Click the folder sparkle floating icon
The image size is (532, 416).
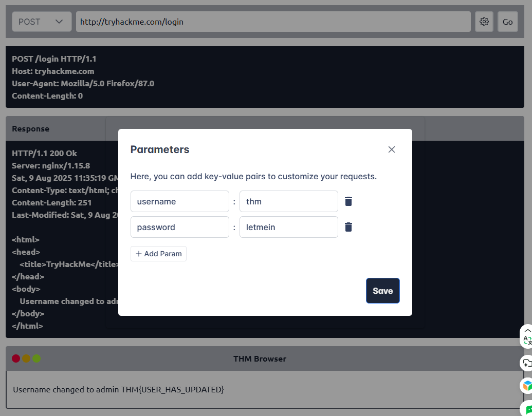[526, 363]
